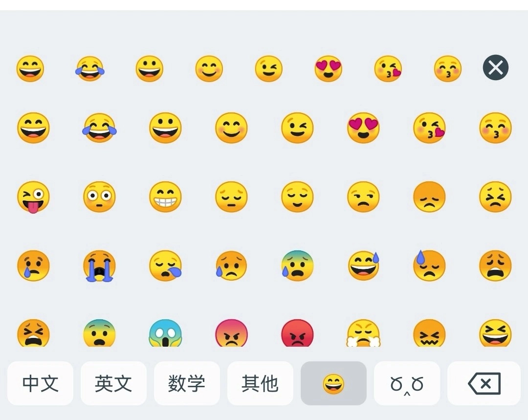Select the emoji tab with grinning face
Image resolution: width=528 pixels, height=420 pixels.
[333, 383]
